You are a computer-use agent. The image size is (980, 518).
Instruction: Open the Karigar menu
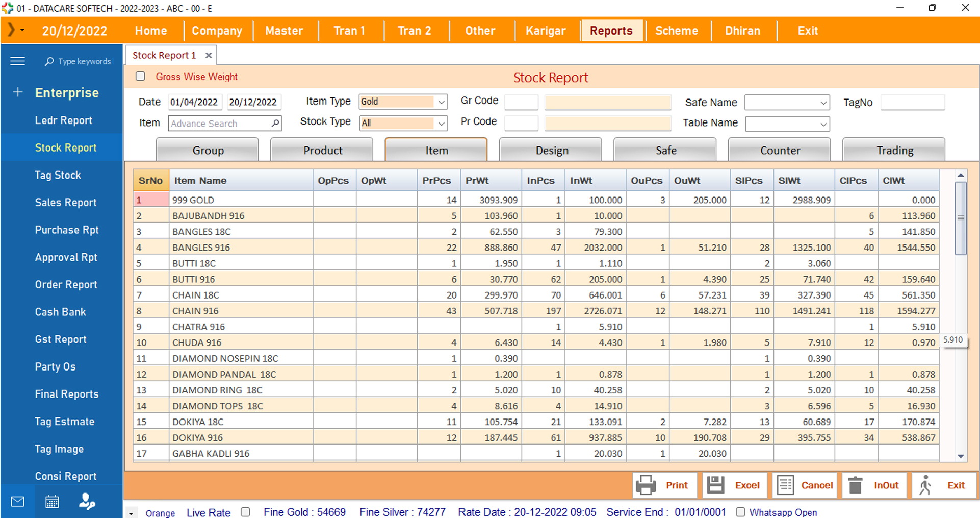click(546, 31)
